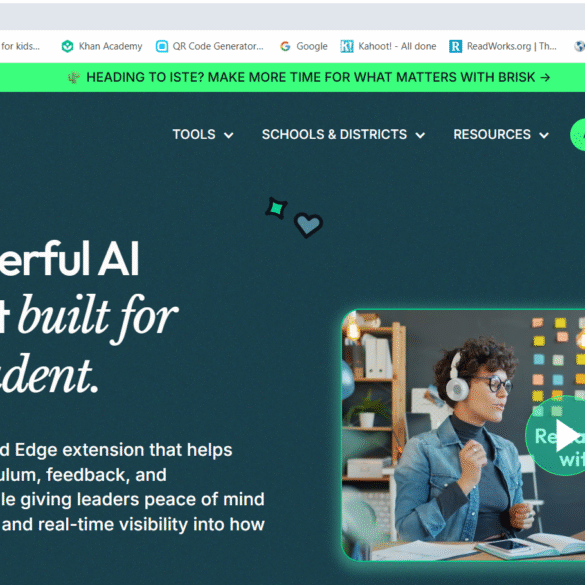Open the Google bookmark favicon
This screenshot has width=585, height=585.
pos(285,46)
